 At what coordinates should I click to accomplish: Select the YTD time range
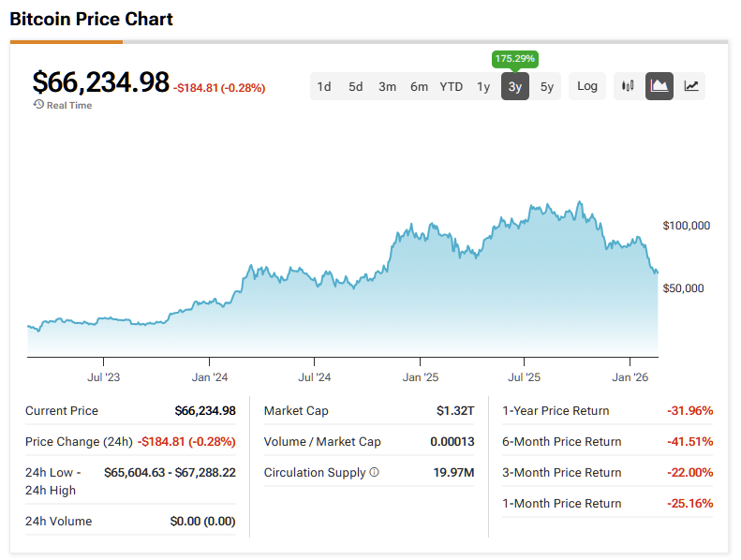pos(451,86)
